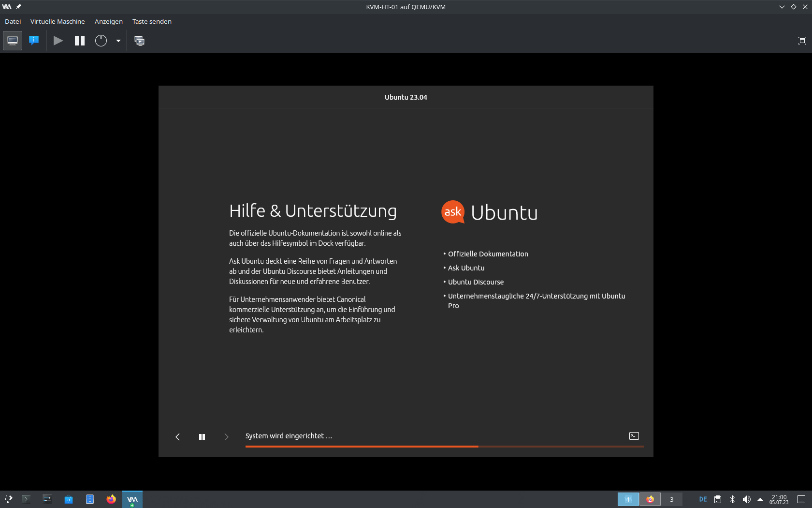Open the Datei menu
Screen dimensions: 812x508
[13, 21]
